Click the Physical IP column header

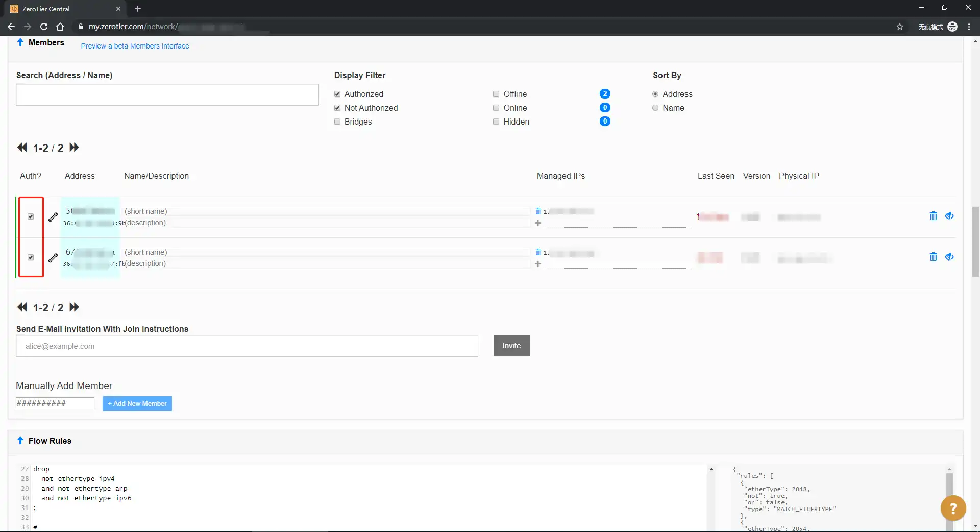click(x=799, y=176)
